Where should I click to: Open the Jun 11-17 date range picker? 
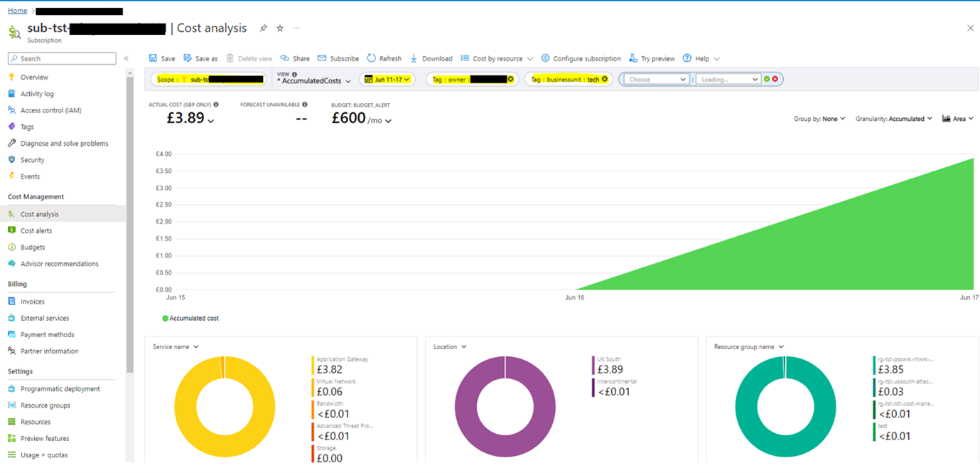[387, 79]
